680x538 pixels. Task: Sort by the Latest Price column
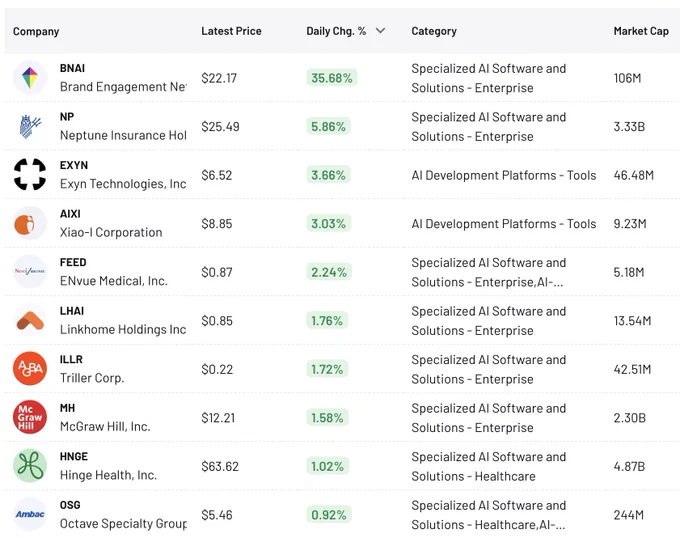point(231,31)
